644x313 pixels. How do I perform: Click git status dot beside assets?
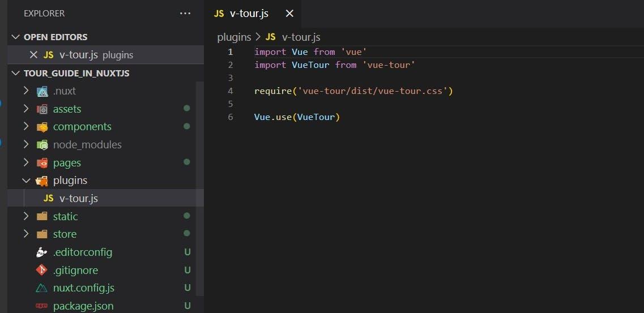[x=187, y=108]
